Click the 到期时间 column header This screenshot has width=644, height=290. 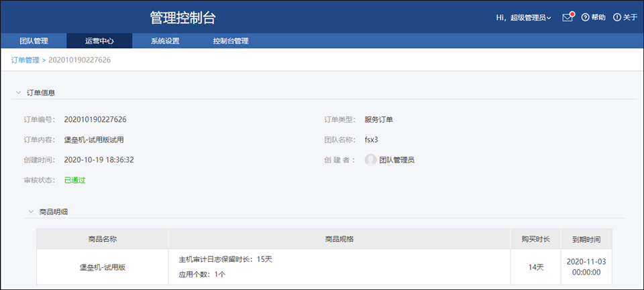[586, 239]
